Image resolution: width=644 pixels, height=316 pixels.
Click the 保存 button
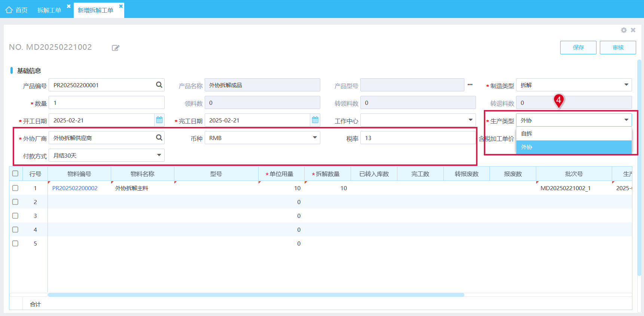pyautogui.click(x=578, y=48)
